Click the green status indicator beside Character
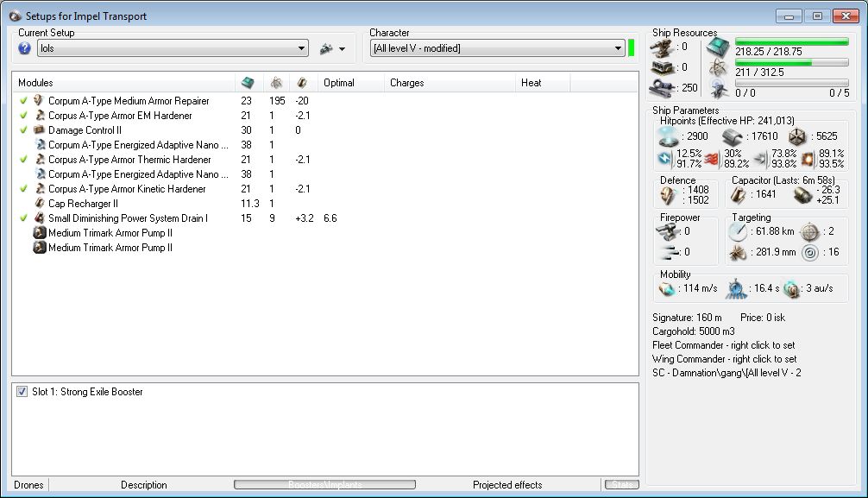 [x=631, y=48]
